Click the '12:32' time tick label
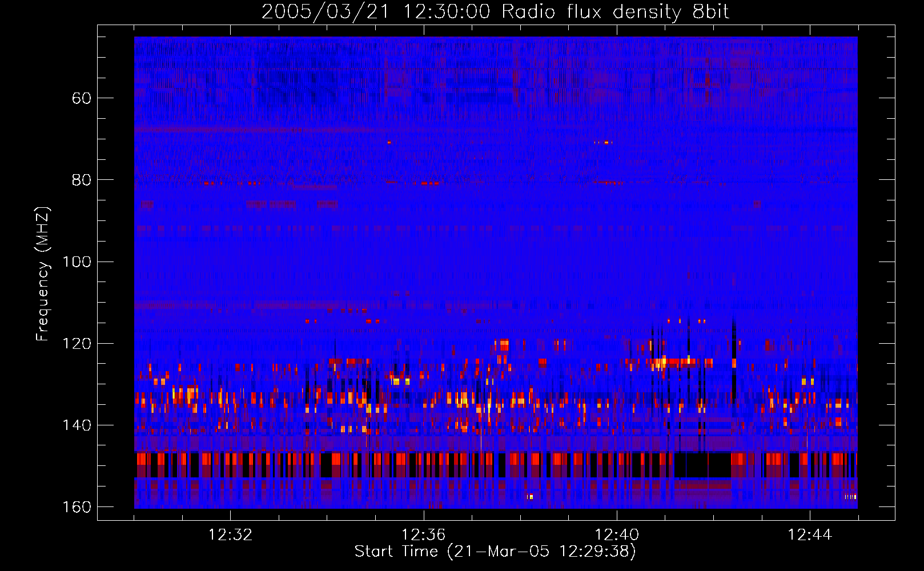924x571 pixels. [x=230, y=535]
